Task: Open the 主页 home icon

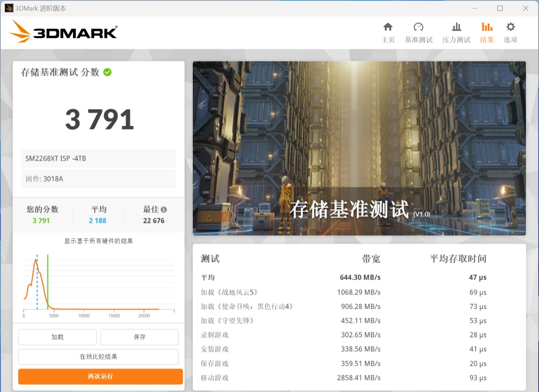Action: 388,27
